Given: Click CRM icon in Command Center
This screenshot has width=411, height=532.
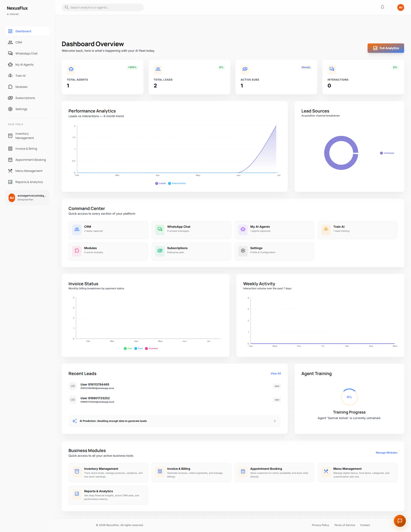Looking at the screenshot, I should 77,229.
